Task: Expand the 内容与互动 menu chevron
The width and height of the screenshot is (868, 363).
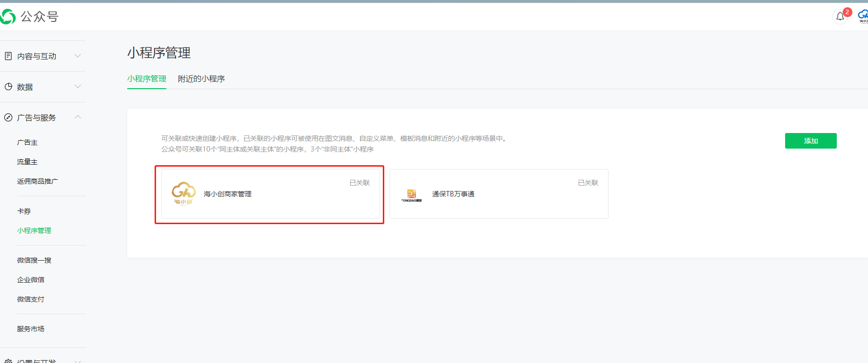Action: pyautogui.click(x=78, y=56)
